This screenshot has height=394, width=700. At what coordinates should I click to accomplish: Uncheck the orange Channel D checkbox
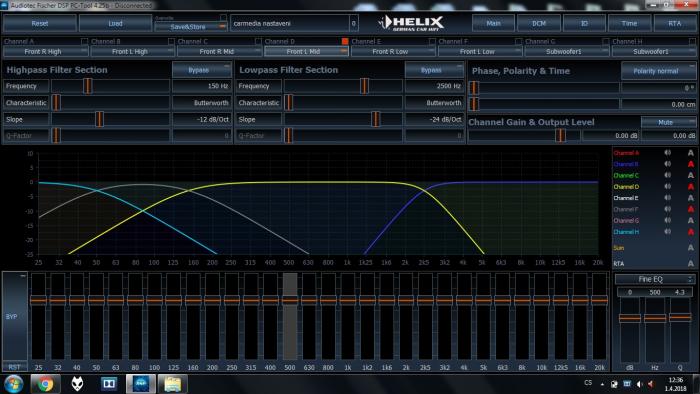pos(345,41)
